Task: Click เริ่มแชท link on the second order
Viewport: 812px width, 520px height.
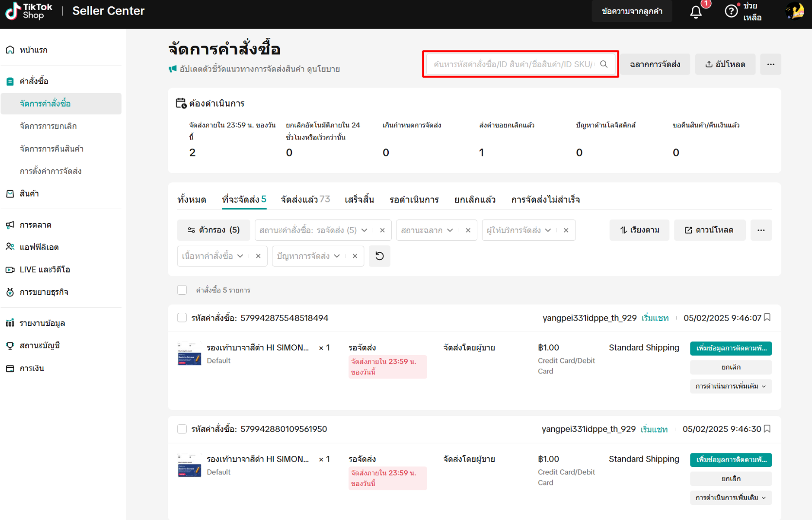Action: pyautogui.click(x=654, y=430)
